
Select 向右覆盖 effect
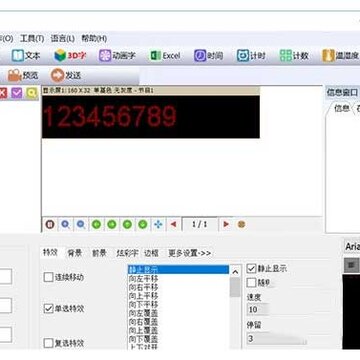click(x=179, y=322)
